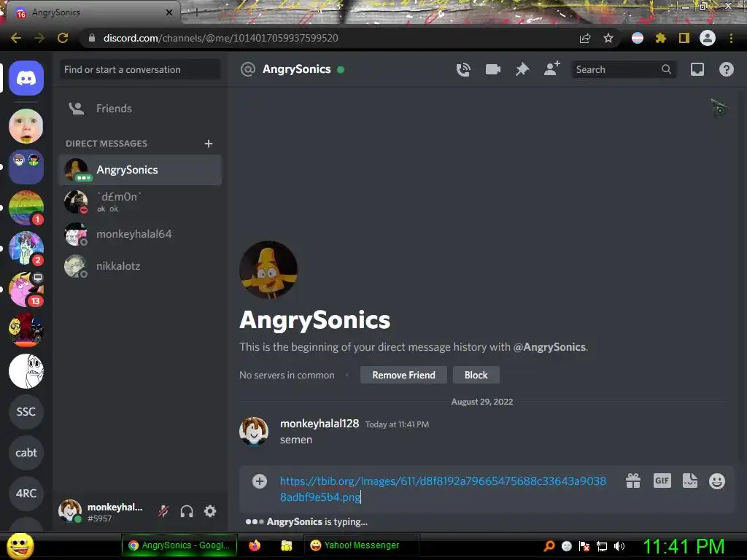Viewport: 747px width, 560px height.
Task: Click the Remove Friend button
Action: coord(403,375)
